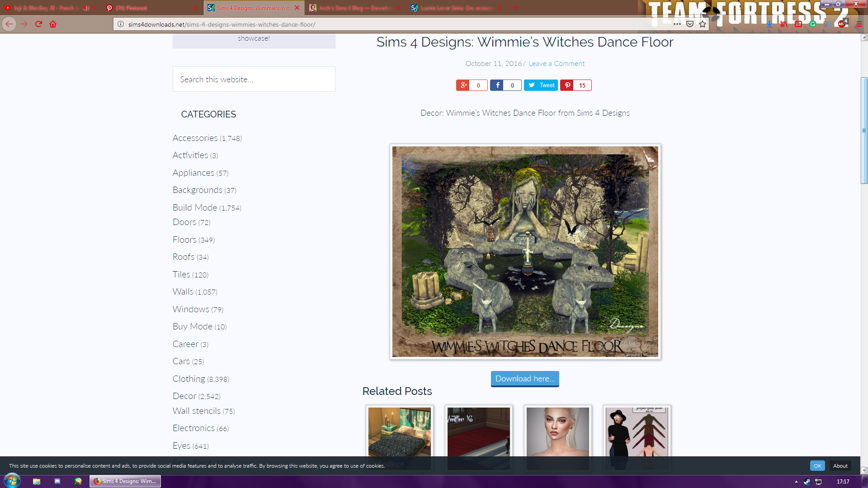Show hidden system tray icons
Viewport: 868px width, 488px height.
(x=796, y=482)
